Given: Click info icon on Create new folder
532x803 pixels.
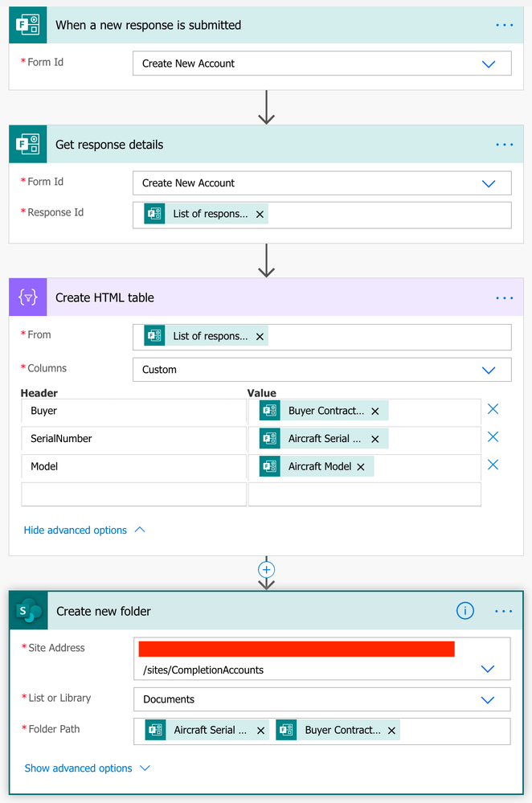Looking at the screenshot, I should coord(465,610).
